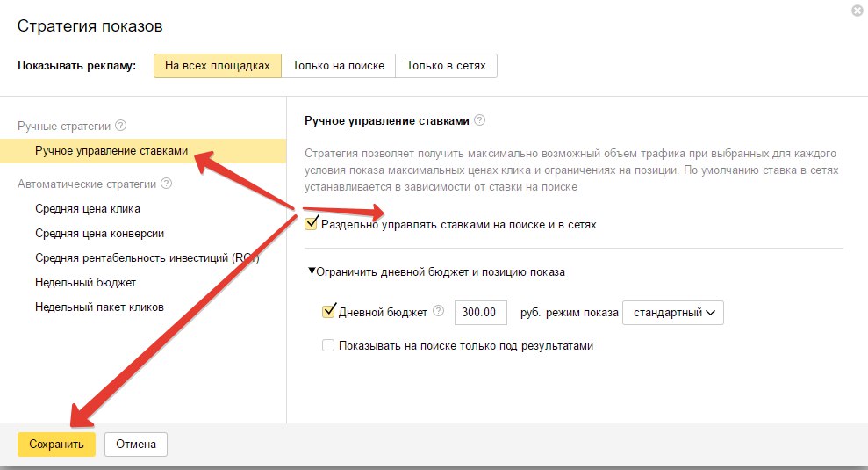
Task: Toggle Раздельно управлять ставками checkbox
Action: click(x=312, y=224)
